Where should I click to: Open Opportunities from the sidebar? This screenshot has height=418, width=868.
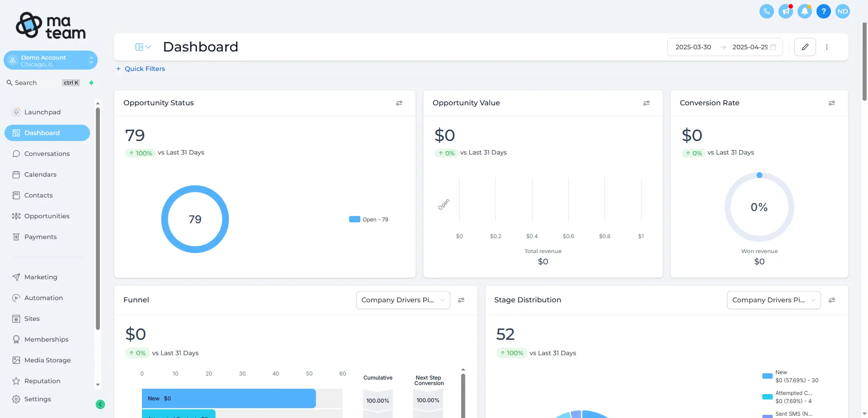click(x=47, y=216)
